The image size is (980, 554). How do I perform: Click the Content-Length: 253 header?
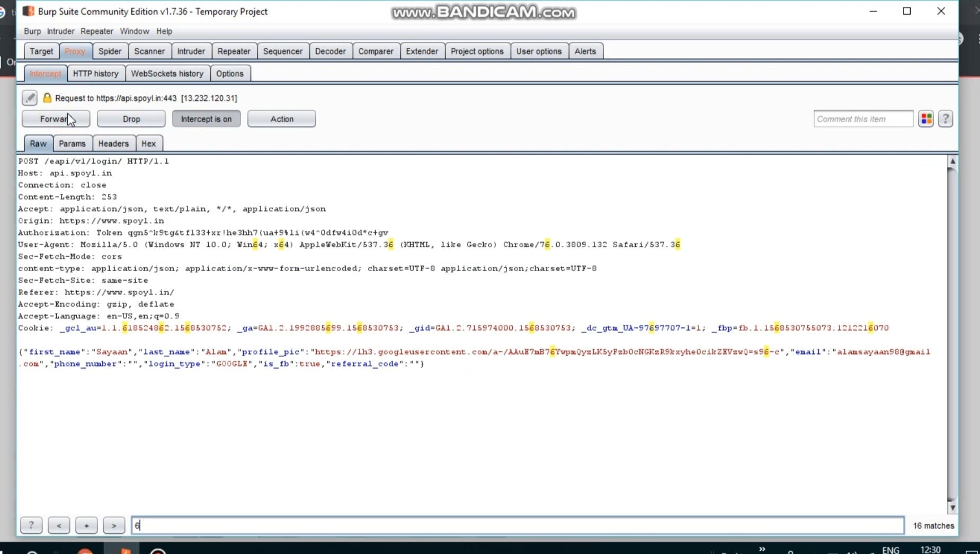(x=67, y=197)
